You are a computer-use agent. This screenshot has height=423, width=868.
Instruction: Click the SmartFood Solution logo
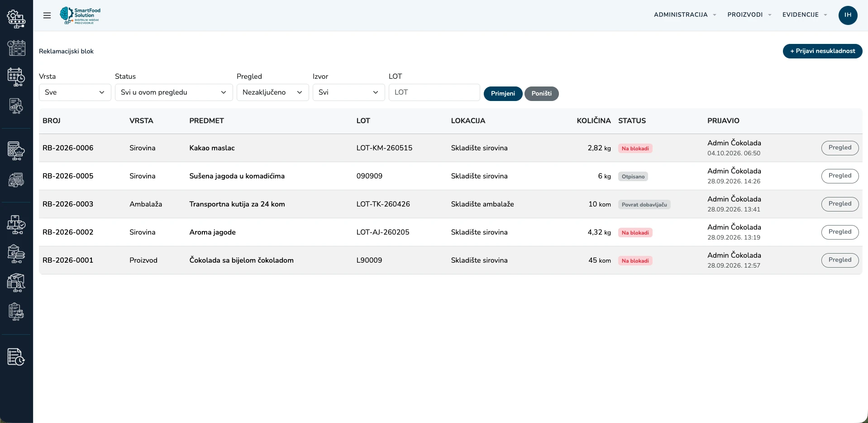pos(81,15)
